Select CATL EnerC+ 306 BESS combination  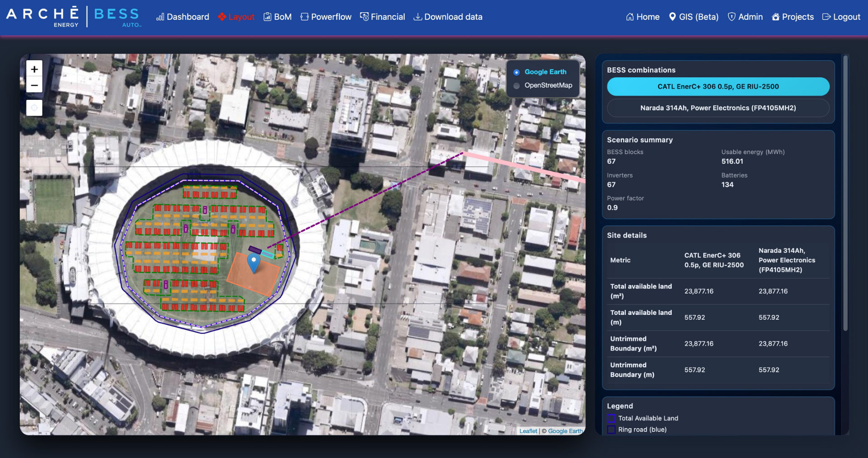tap(718, 86)
